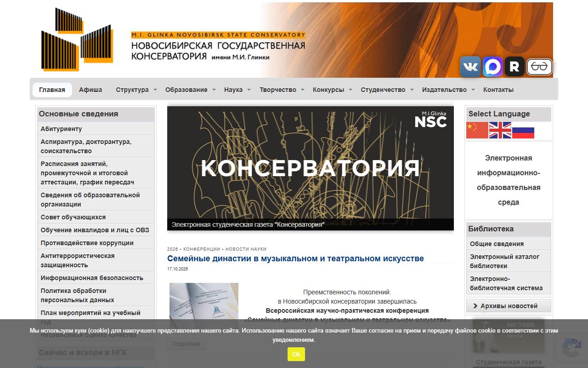This screenshot has height=368, width=588.
Task: Open article Семейные династии в музыкальном
Action: (x=295, y=259)
